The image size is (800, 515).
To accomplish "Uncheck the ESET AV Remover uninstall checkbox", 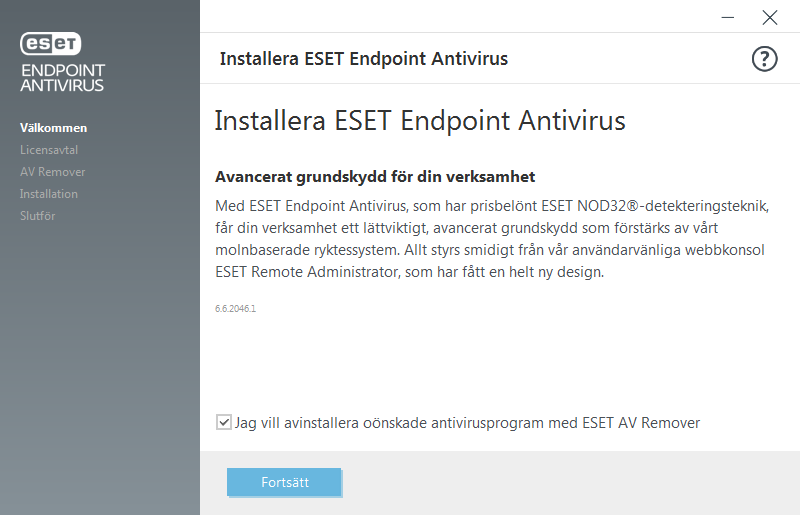I will 223,422.
